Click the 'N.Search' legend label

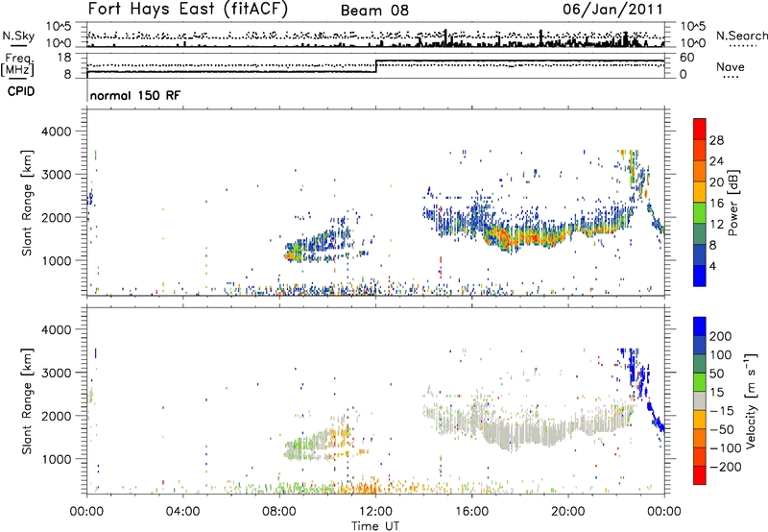(741, 36)
